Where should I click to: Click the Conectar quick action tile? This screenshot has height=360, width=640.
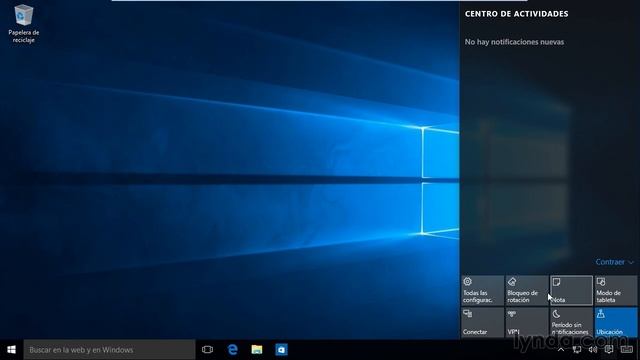(482, 322)
